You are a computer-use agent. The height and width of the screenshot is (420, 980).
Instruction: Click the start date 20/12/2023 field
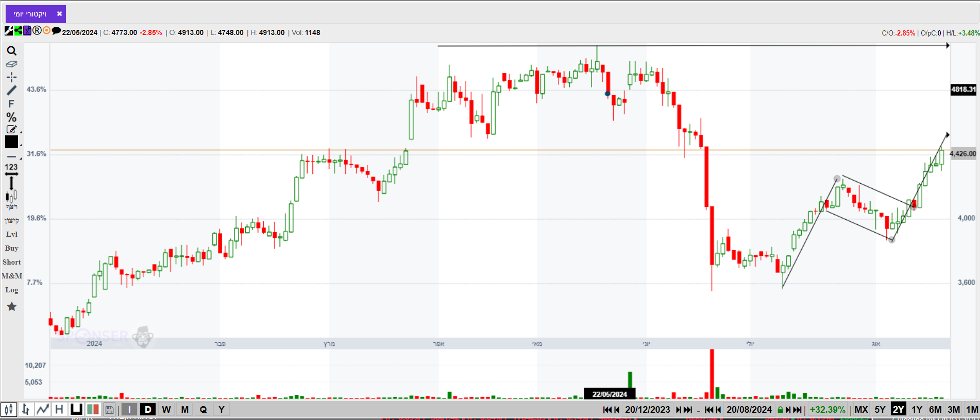[648, 410]
